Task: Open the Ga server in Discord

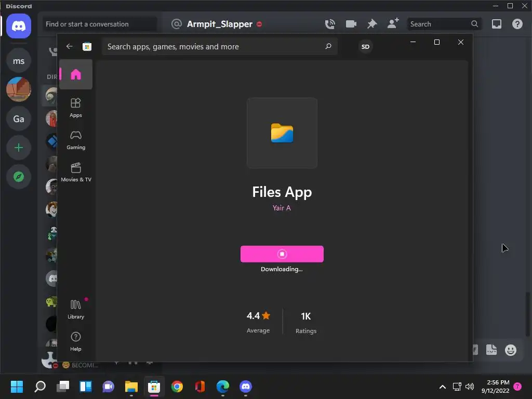Action: tap(19, 119)
